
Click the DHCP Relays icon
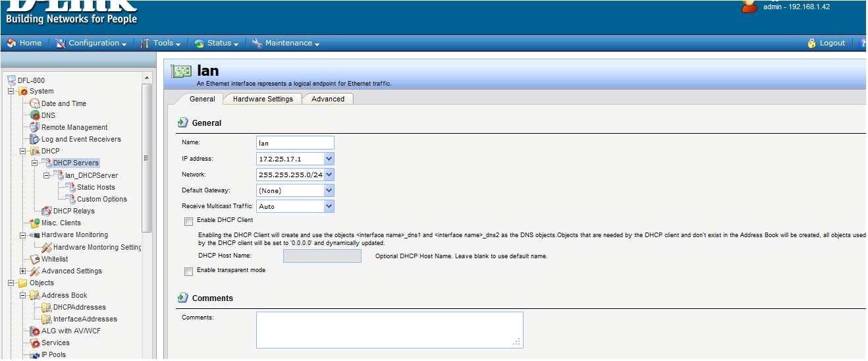pyautogui.click(x=47, y=211)
